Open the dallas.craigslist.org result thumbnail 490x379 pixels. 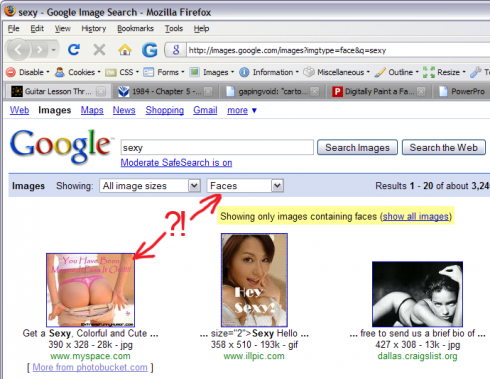(x=417, y=294)
